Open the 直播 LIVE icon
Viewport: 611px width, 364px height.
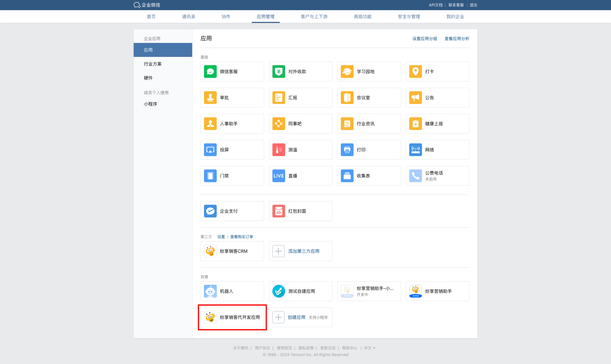(x=278, y=176)
